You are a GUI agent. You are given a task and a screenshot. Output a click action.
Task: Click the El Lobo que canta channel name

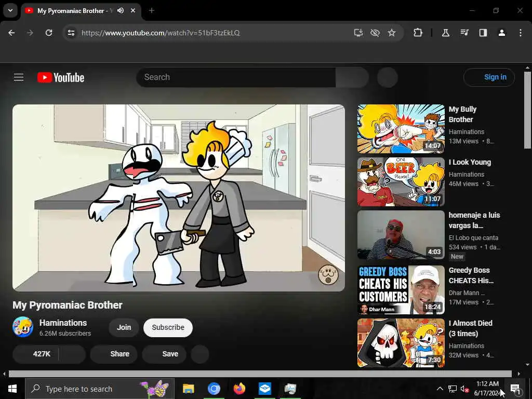474,238
